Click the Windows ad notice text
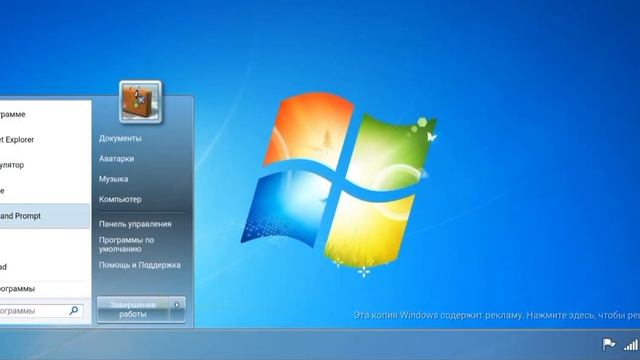Image resolution: width=640 pixels, height=360 pixels. tap(496, 316)
